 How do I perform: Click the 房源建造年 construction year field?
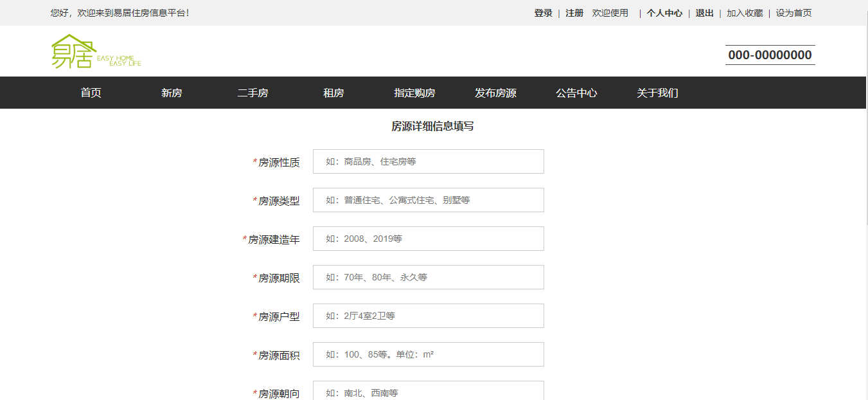428,239
